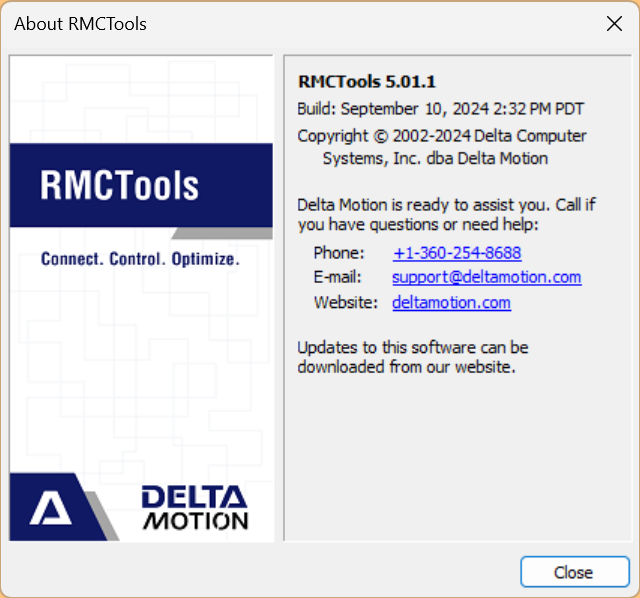This screenshot has height=598, width=640.
Task: Close the About RMCTools dialog with X
Action: coord(614,24)
